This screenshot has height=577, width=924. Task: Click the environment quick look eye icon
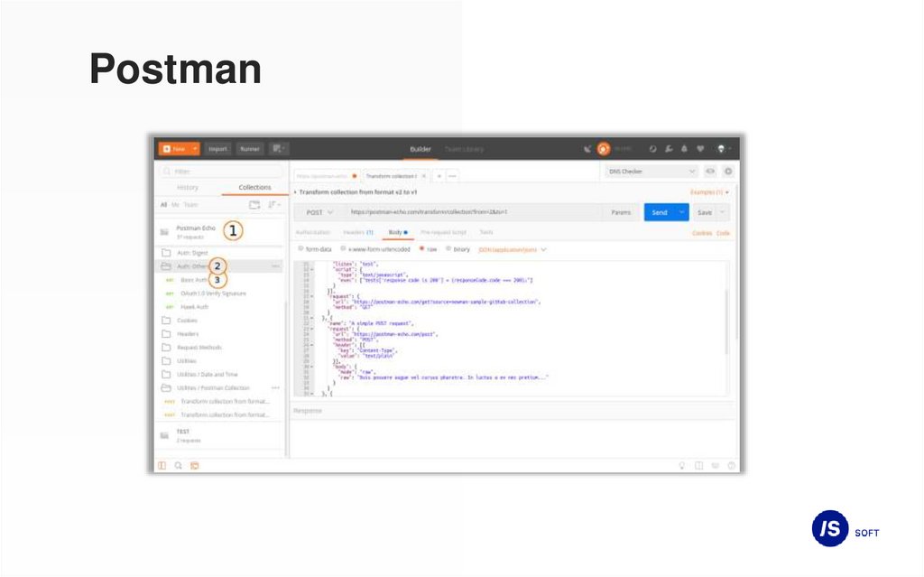click(x=711, y=171)
